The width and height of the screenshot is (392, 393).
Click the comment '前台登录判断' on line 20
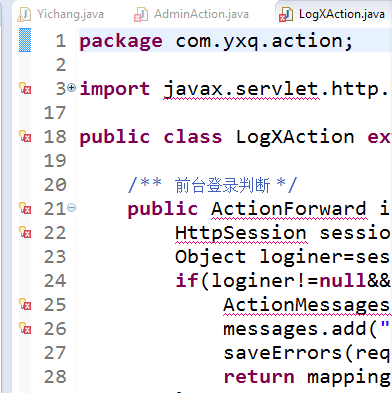pyautogui.click(x=222, y=185)
